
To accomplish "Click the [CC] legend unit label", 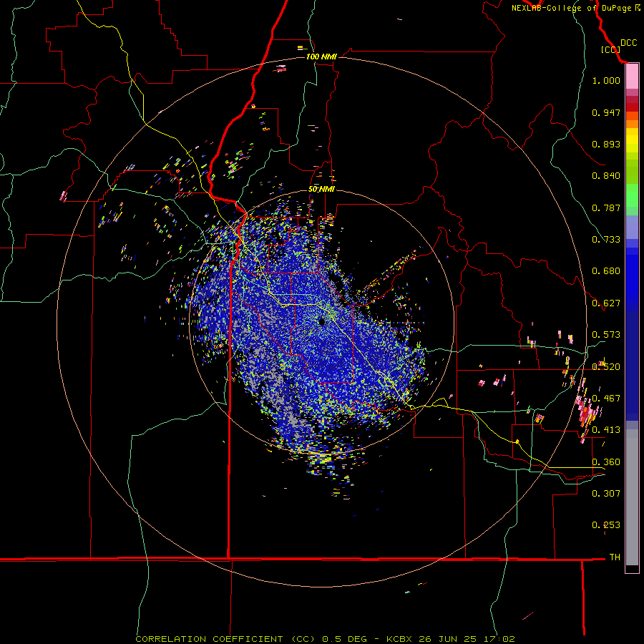I will click(x=610, y=49).
